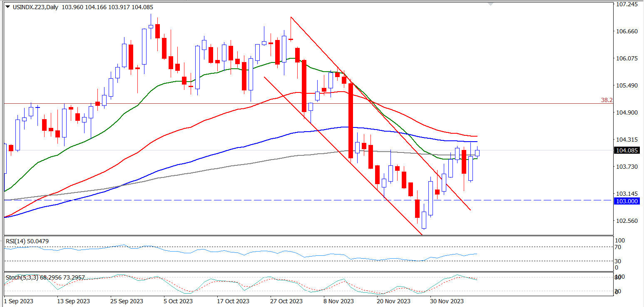Click the 106.075 price scale label
Image resolution: width=644 pixels, height=307 pixels.
pos(627,58)
